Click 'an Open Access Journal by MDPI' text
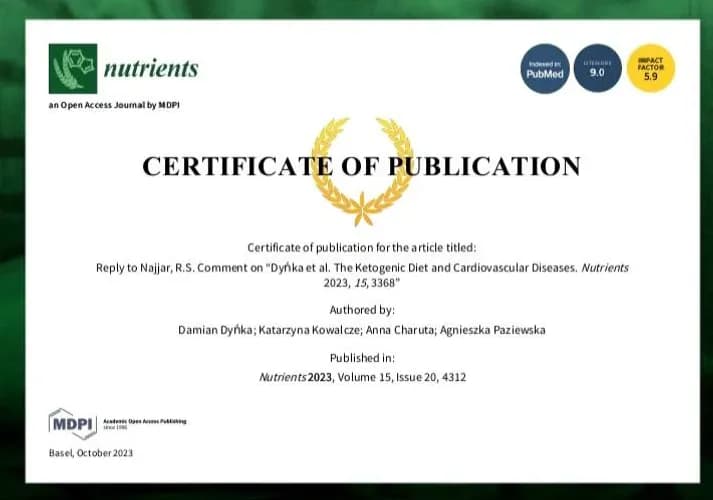Viewport: 713px width, 500px height. coord(114,105)
